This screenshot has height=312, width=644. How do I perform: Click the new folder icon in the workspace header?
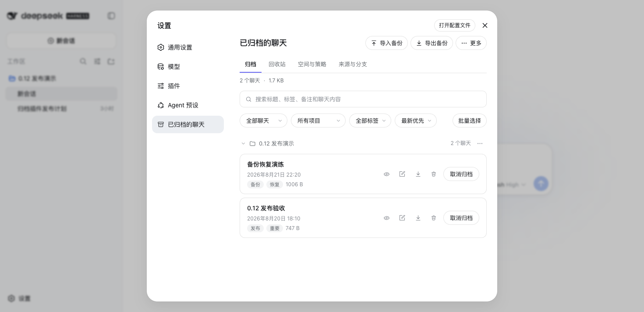coord(111,61)
